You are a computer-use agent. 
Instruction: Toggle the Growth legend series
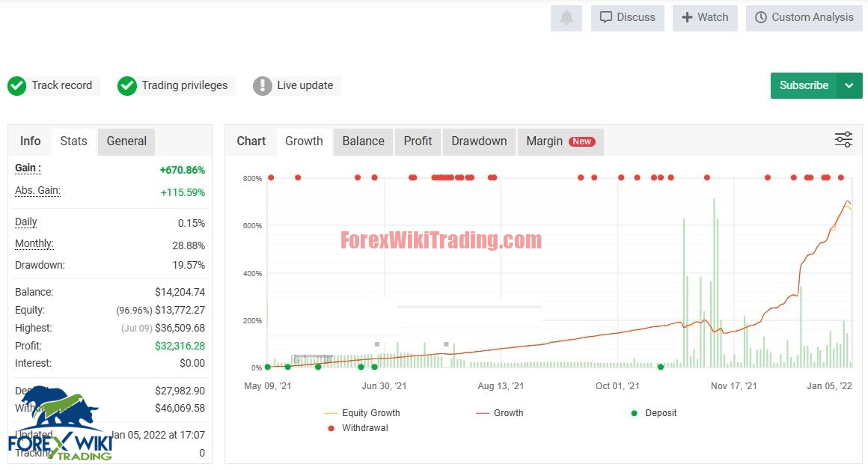(x=500, y=413)
